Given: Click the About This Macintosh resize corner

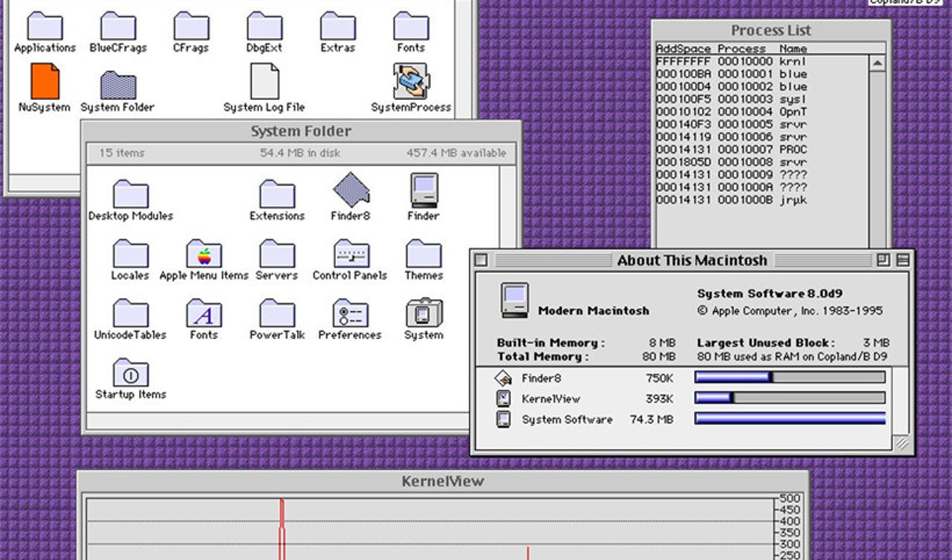Looking at the screenshot, I should [x=901, y=443].
